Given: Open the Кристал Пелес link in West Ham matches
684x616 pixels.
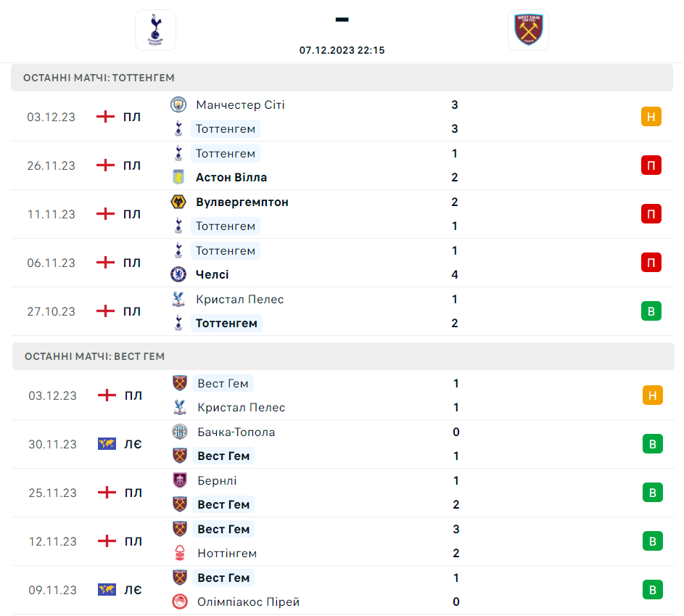Looking at the screenshot, I should (241, 408).
